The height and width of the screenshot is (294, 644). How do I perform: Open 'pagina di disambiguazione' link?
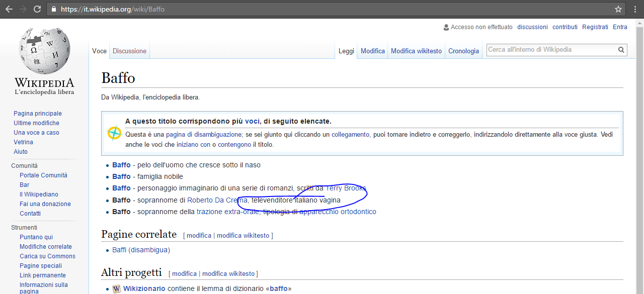coord(204,135)
